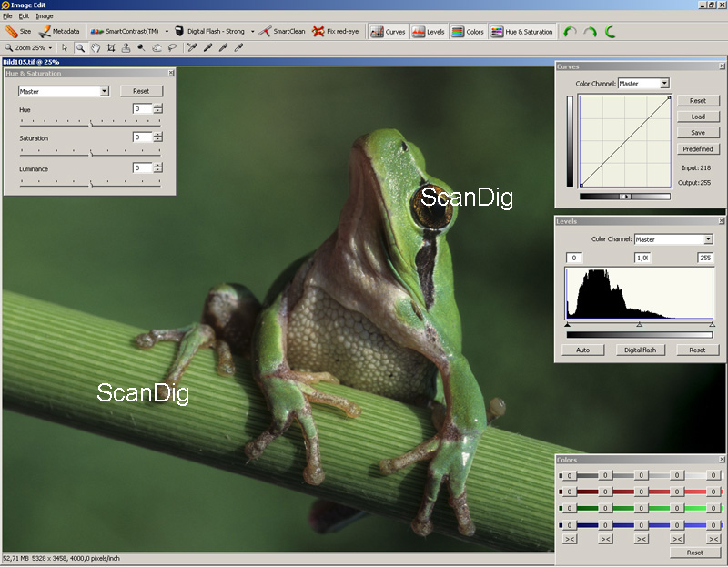Reset the Hue & Saturation settings
The height and width of the screenshot is (568, 728).
coord(141,91)
